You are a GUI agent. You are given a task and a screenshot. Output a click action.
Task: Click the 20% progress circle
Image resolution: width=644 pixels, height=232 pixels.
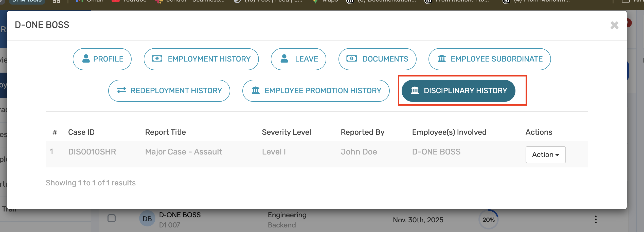[x=488, y=220]
